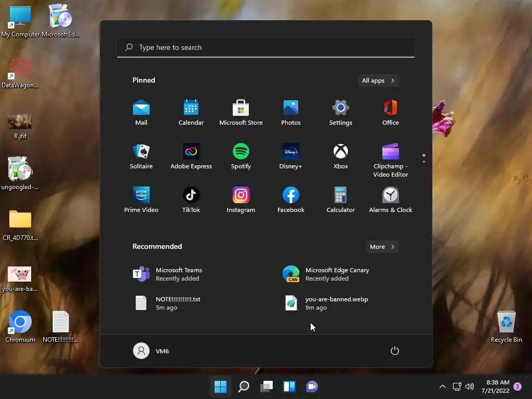Open Adobe Express
The height and width of the screenshot is (399, 532).
click(191, 156)
